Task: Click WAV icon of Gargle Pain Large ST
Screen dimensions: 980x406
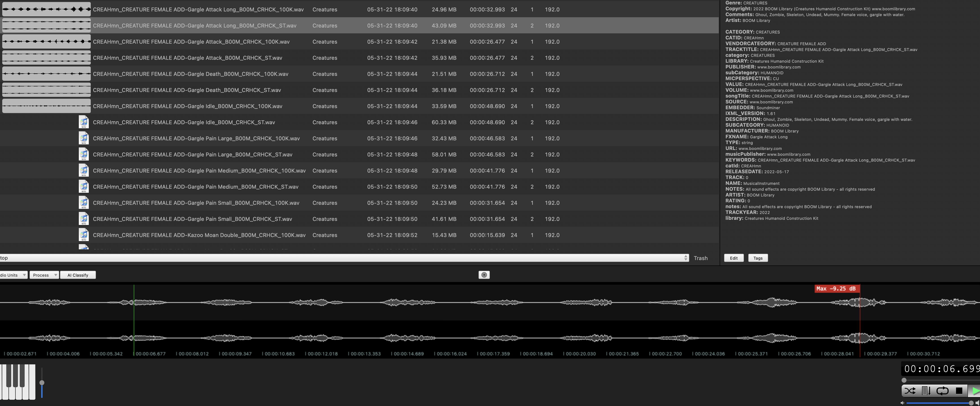Action: 84,154
